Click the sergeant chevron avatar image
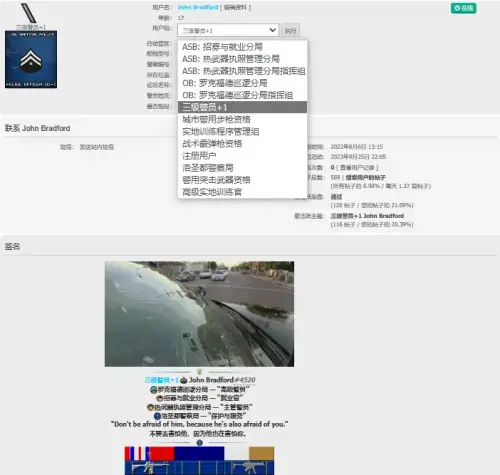The height and width of the screenshot is (475, 500). coord(31,59)
